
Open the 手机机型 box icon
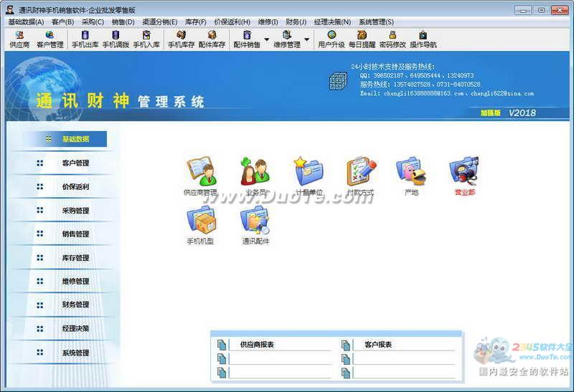pyautogui.click(x=201, y=225)
